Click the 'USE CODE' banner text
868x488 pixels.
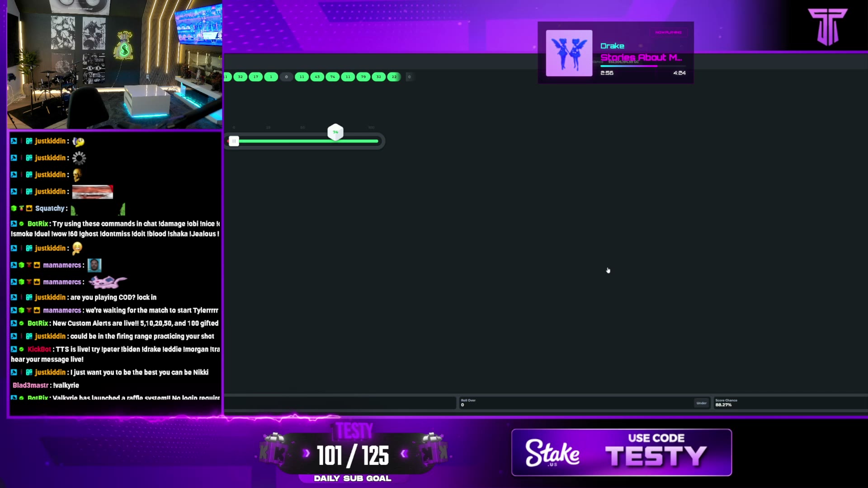pos(656,438)
